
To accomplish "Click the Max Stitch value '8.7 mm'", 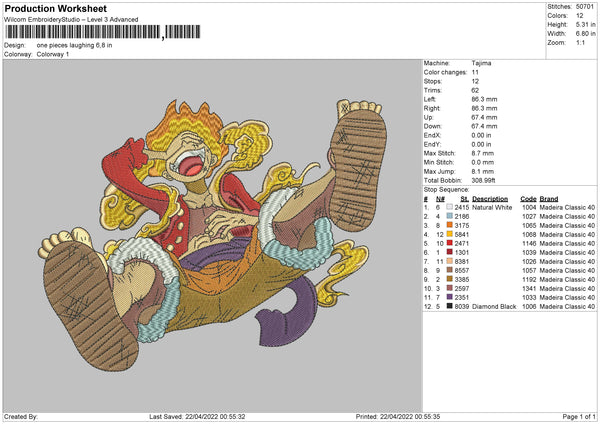I will pyautogui.click(x=483, y=153).
